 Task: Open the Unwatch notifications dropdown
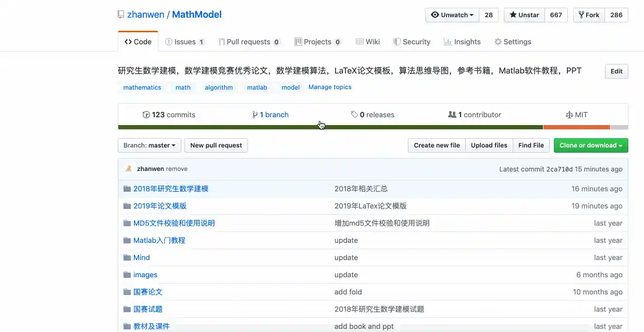452,15
